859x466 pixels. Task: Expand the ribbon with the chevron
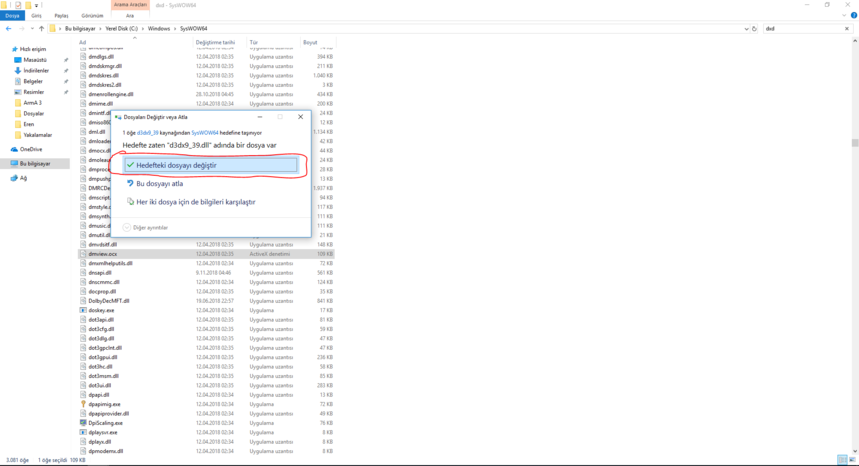tap(844, 15)
